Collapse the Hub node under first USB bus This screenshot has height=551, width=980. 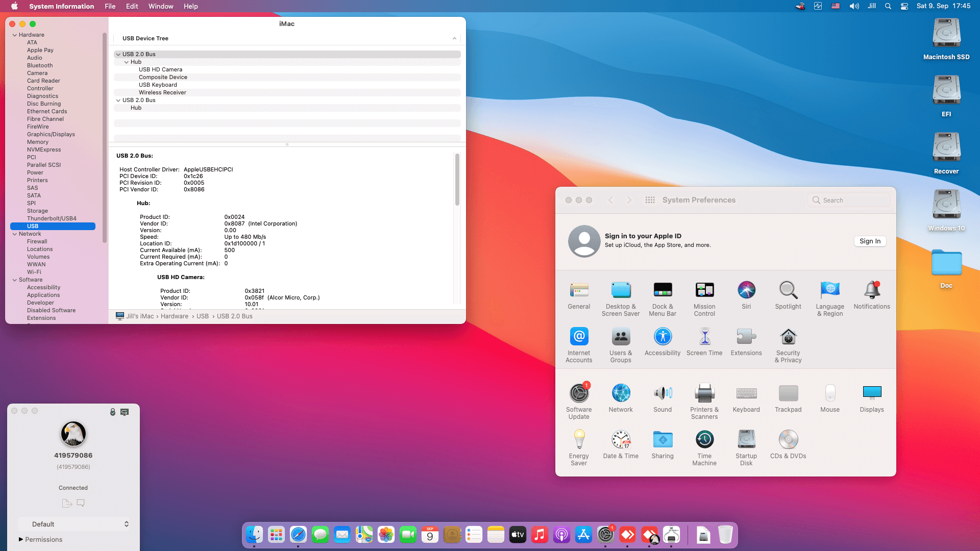(127, 62)
